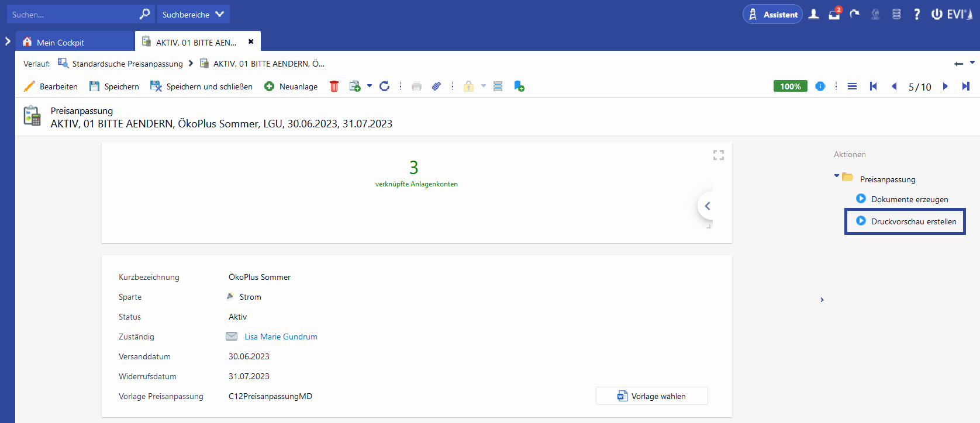Go to the next record arrow
Image resolution: width=980 pixels, height=423 pixels.
pyautogui.click(x=945, y=86)
